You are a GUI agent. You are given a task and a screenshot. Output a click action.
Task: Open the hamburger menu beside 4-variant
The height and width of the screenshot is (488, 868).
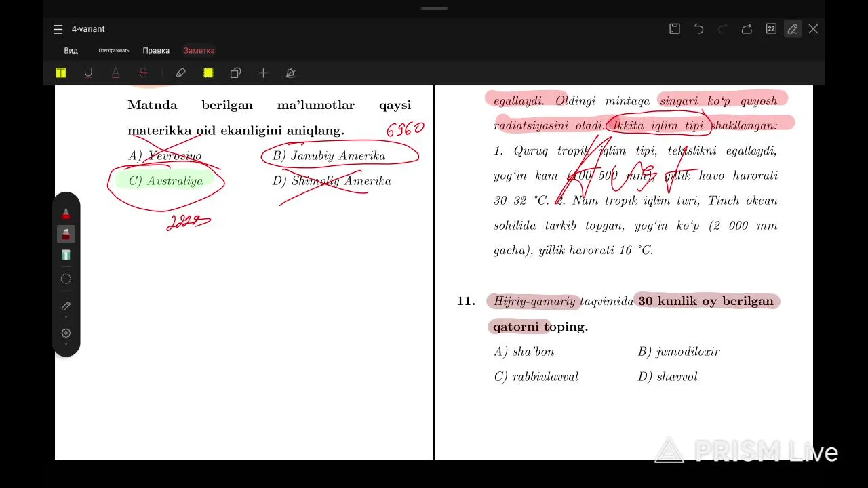(58, 29)
